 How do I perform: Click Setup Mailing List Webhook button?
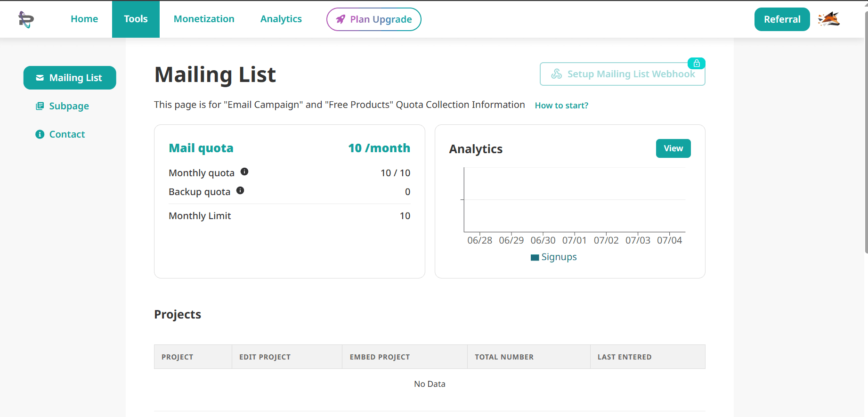pos(622,74)
